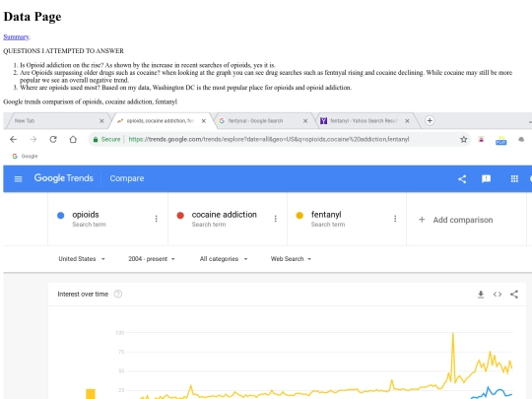Click the embed code icon on chart
This screenshot has width=532, height=399.
pyautogui.click(x=498, y=295)
